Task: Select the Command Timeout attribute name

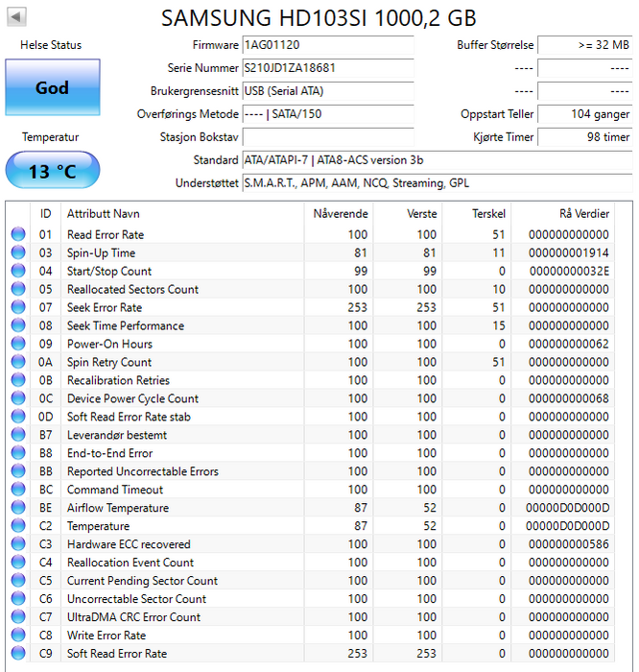Action: click(x=115, y=490)
